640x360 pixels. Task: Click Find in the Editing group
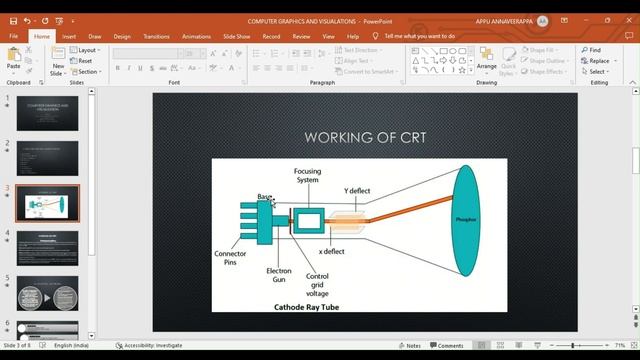pyautogui.click(x=591, y=50)
